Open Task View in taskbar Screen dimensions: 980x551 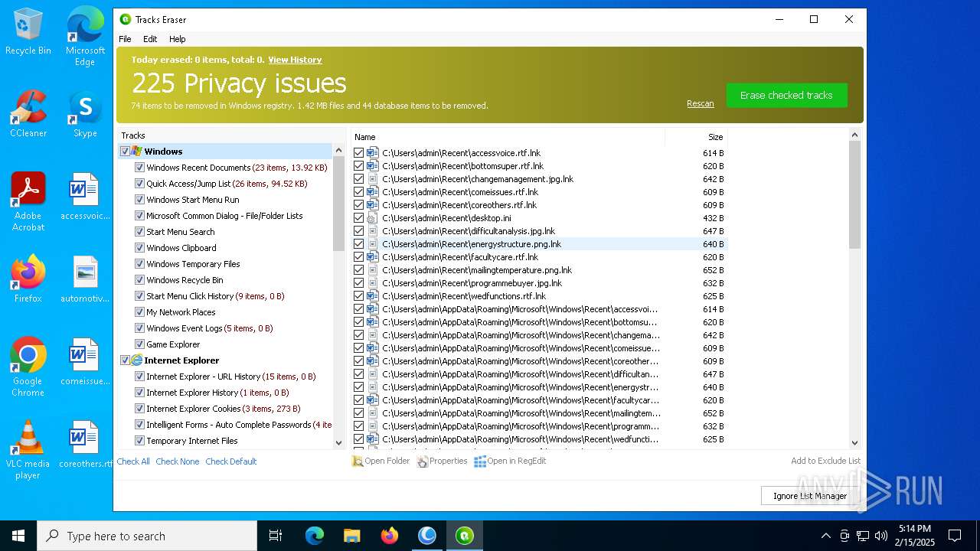pos(276,536)
